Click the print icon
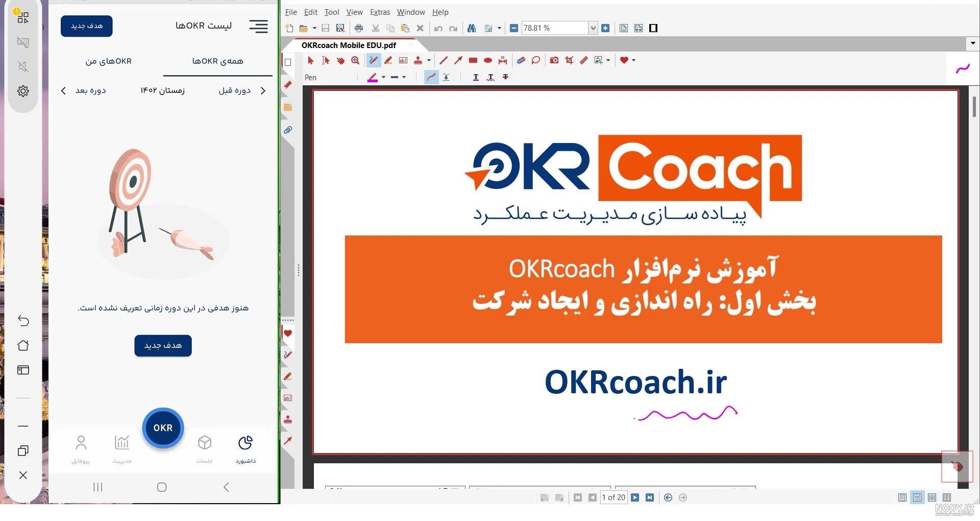 point(359,28)
